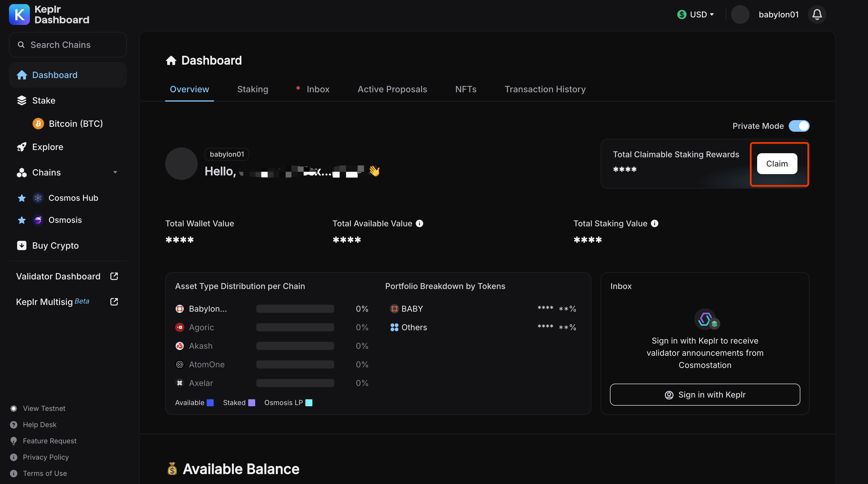Screen dimensions: 868x484
Task: Open USD currency dropdown
Action: (x=696, y=15)
